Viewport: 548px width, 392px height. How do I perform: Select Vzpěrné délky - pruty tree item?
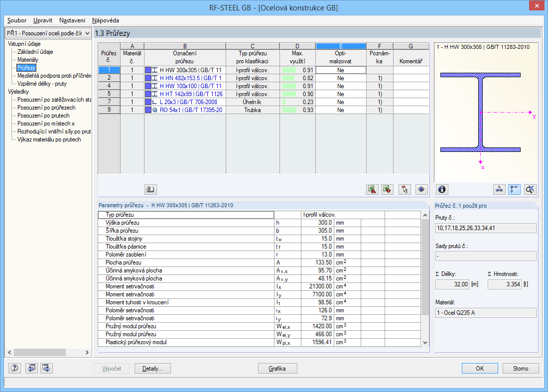click(42, 84)
